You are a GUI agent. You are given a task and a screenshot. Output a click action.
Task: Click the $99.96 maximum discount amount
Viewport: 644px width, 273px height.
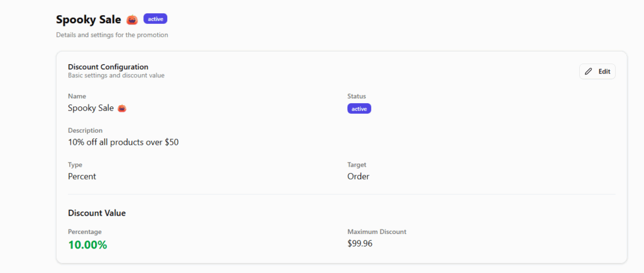pos(360,243)
